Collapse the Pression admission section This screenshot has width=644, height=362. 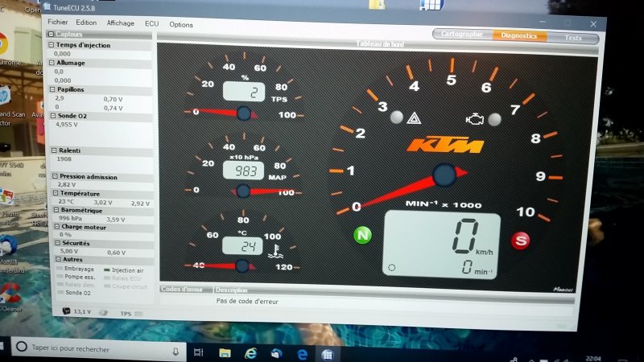pos(55,176)
